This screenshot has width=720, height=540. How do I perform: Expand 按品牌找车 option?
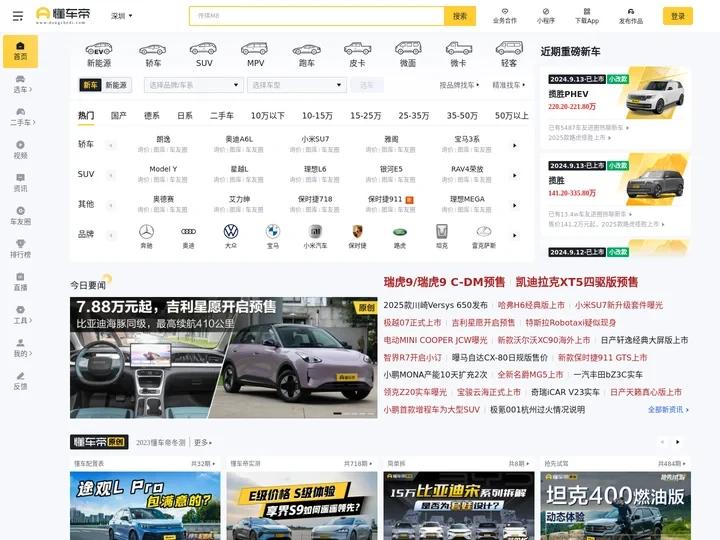coord(459,85)
